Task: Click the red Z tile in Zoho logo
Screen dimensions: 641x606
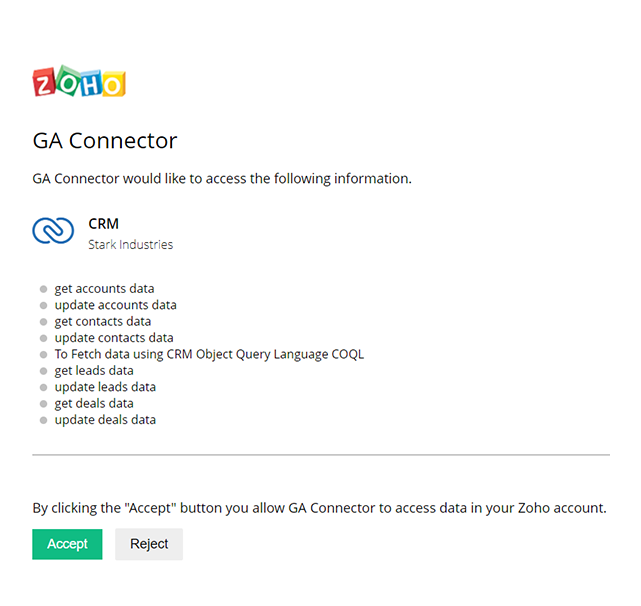Action: pos(45,83)
